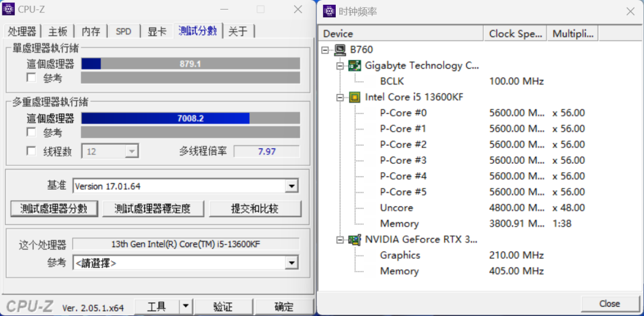
Task: Click Close in the clock frequency window
Action: pos(609,303)
